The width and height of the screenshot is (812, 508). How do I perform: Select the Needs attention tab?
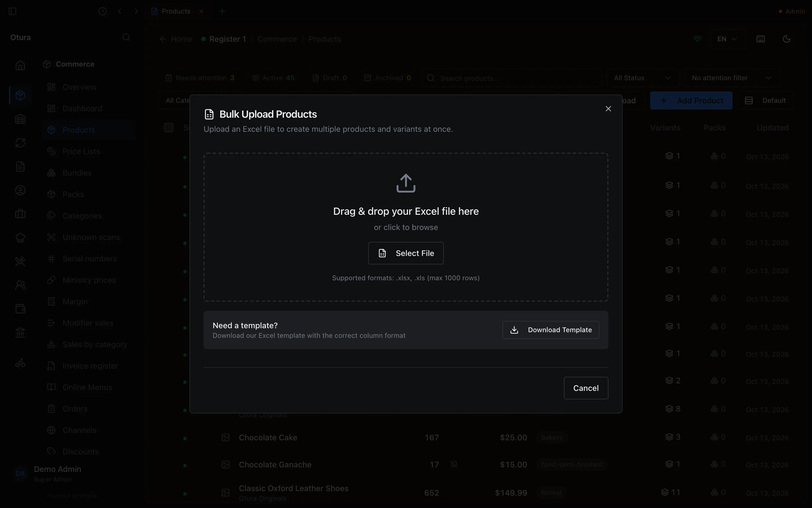pos(200,78)
